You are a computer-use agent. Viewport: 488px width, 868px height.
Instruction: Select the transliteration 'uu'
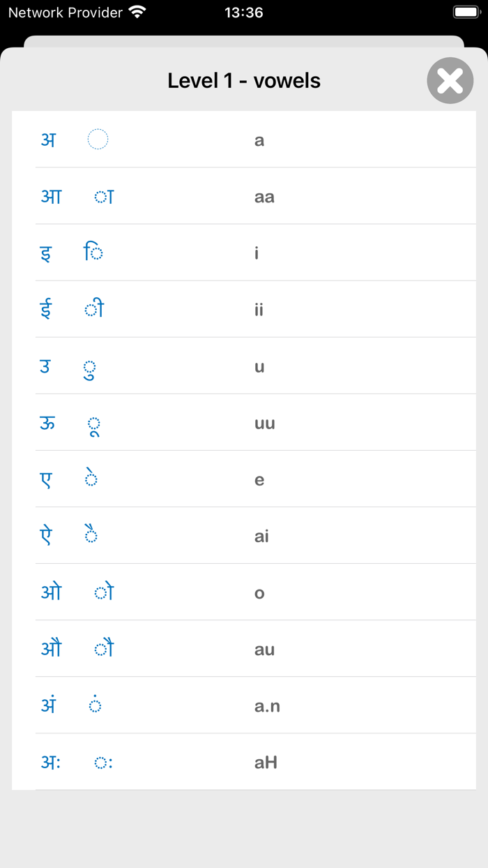click(265, 422)
